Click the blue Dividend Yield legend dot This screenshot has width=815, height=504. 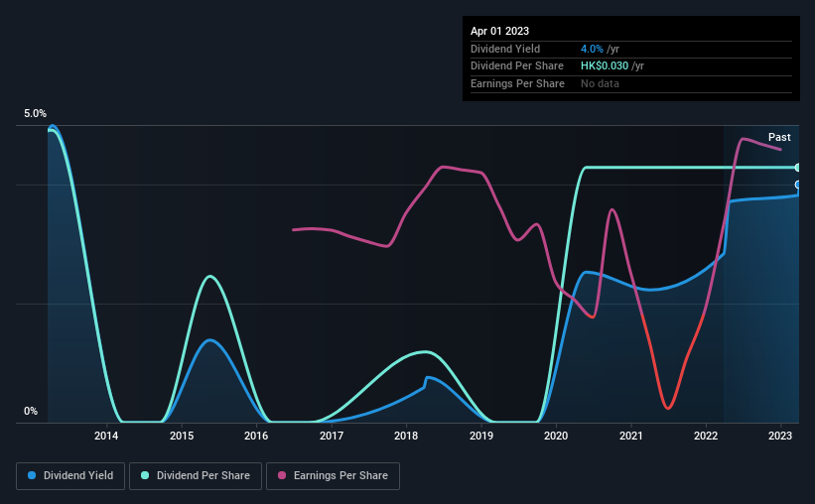(32, 475)
